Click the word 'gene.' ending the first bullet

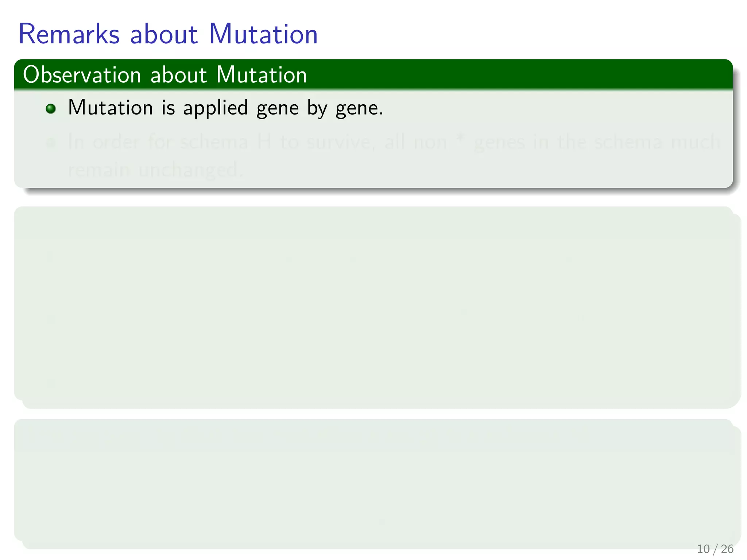coord(359,109)
